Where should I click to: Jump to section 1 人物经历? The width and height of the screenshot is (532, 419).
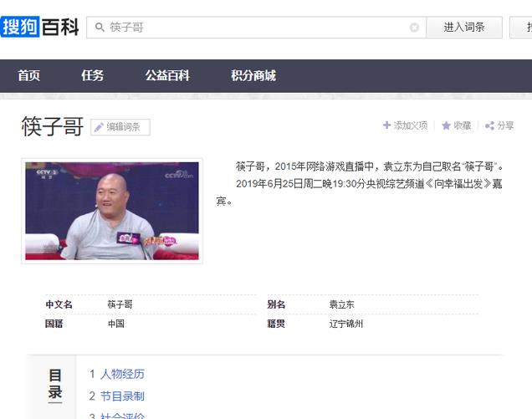[122, 374]
